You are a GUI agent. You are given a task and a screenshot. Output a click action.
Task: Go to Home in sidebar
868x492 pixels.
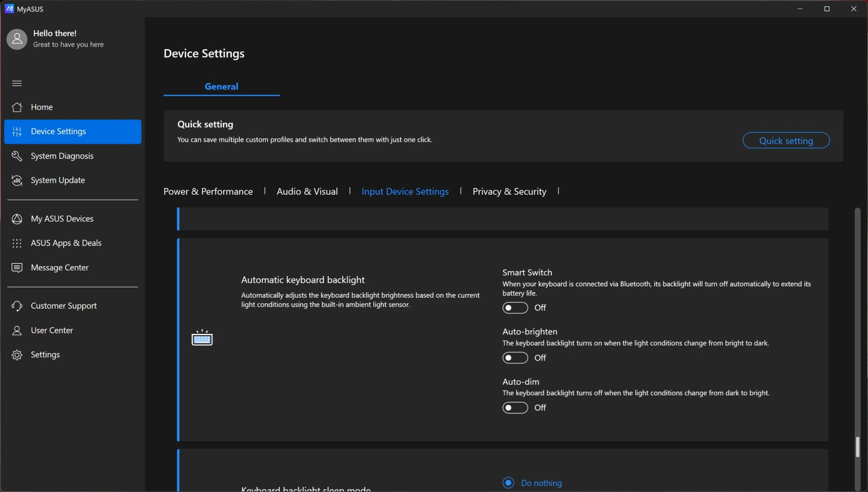(x=72, y=107)
